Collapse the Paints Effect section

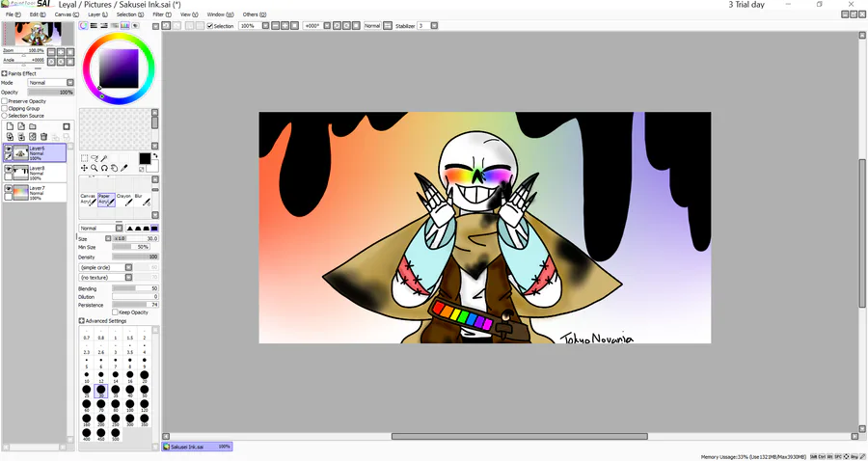pos(5,73)
